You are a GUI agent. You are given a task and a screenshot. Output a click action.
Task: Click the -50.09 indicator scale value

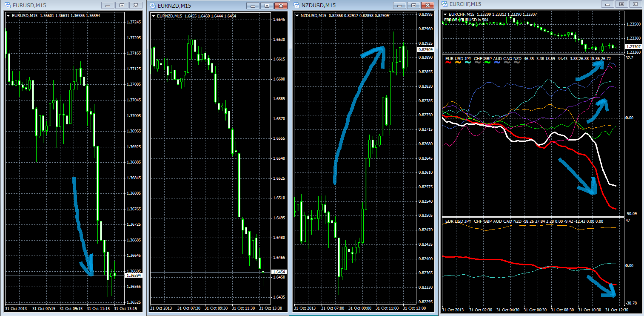coord(632,213)
